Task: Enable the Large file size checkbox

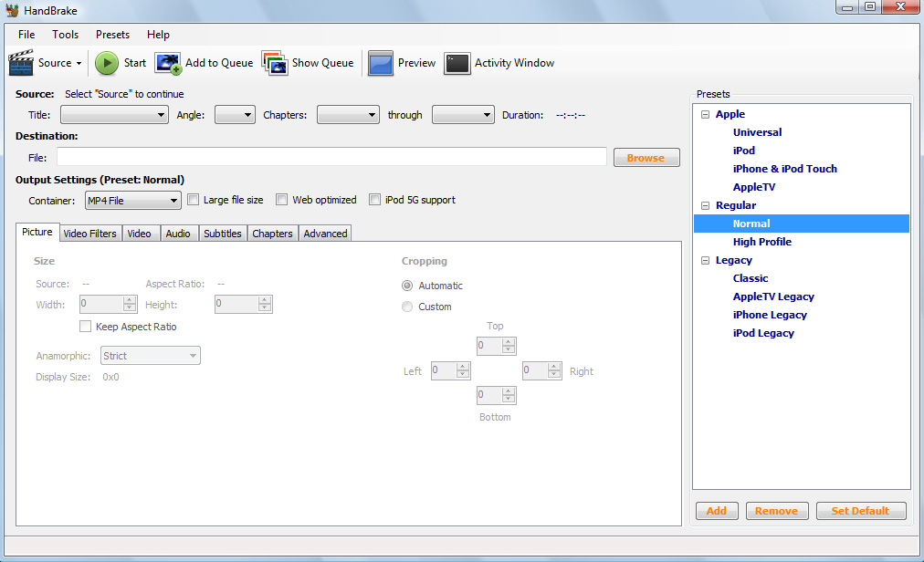Action: pos(194,200)
